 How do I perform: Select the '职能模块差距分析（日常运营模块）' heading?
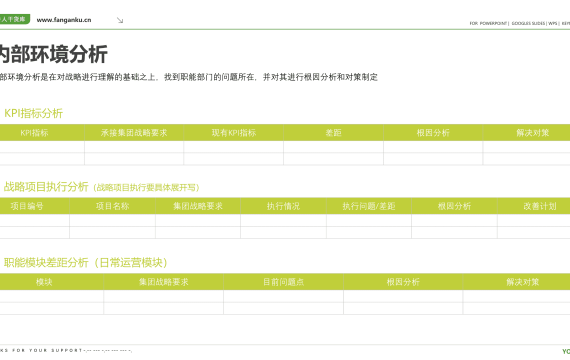(x=86, y=262)
